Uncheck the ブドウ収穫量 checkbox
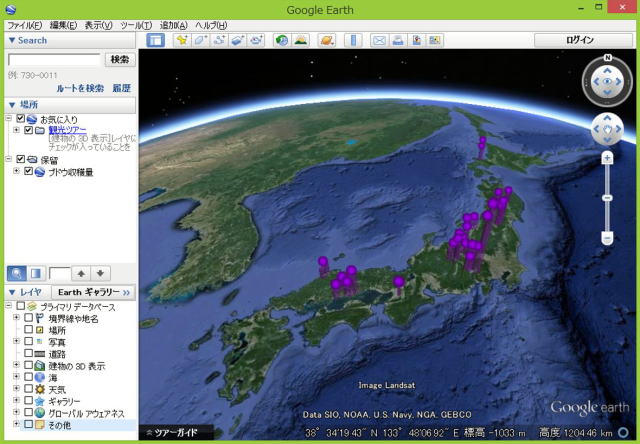The image size is (640, 444). pyautogui.click(x=28, y=171)
